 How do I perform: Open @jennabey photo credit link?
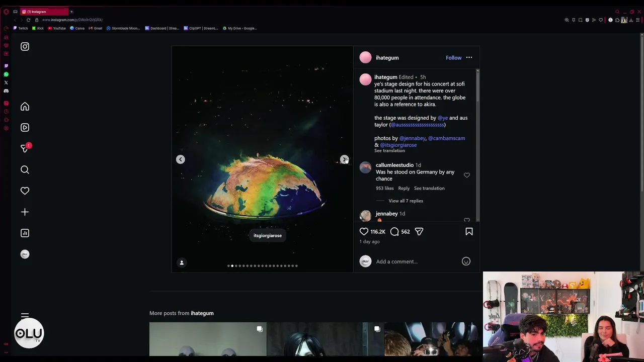(x=413, y=138)
